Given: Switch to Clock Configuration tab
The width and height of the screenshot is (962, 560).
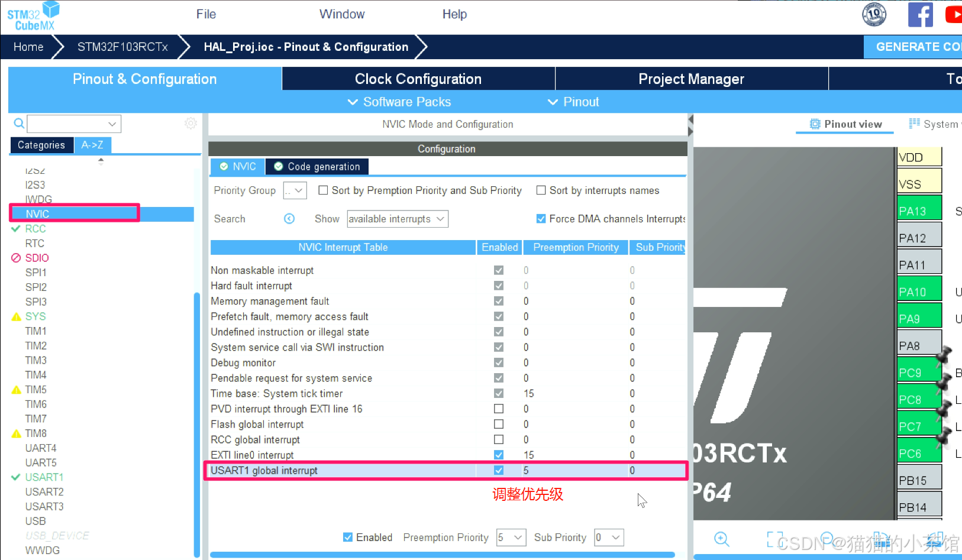Looking at the screenshot, I should pos(418,79).
